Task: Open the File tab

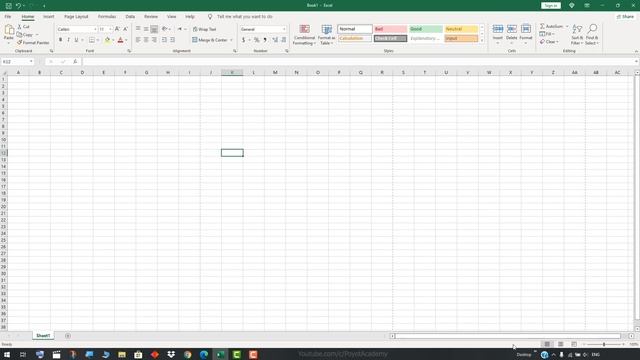Action: 8,17
